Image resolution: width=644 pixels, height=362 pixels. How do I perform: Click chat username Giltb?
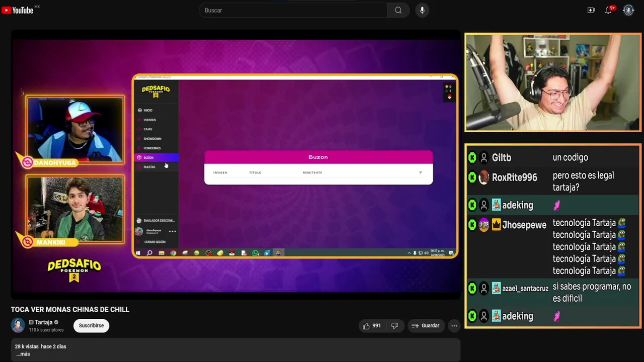[502, 158]
